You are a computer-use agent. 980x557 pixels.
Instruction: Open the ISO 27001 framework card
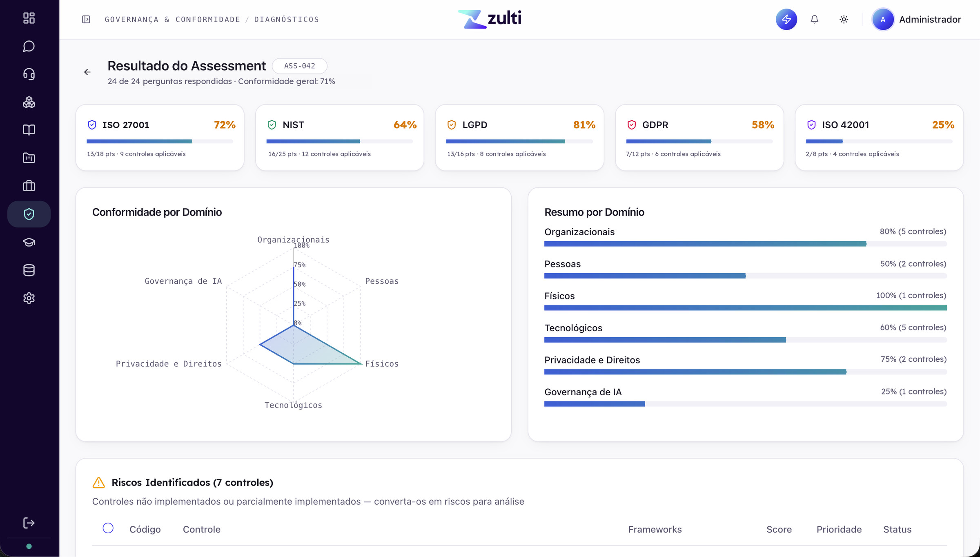tap(160, 138)
